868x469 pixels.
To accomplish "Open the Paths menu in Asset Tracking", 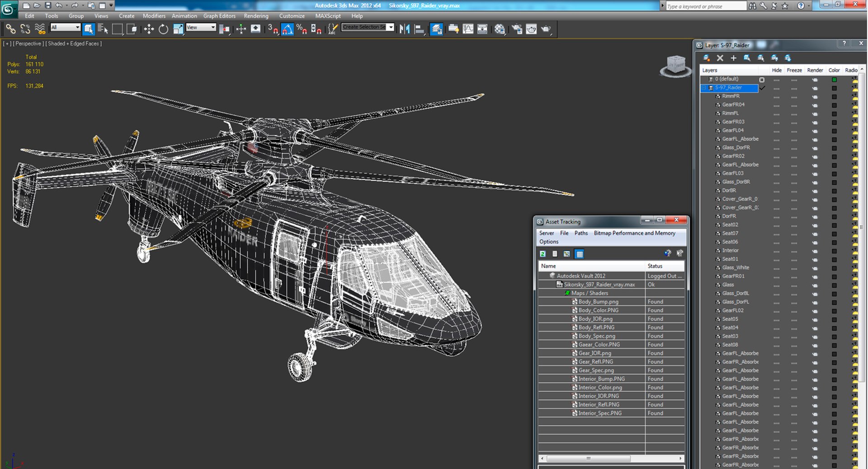I will click(x=581, y=233).
